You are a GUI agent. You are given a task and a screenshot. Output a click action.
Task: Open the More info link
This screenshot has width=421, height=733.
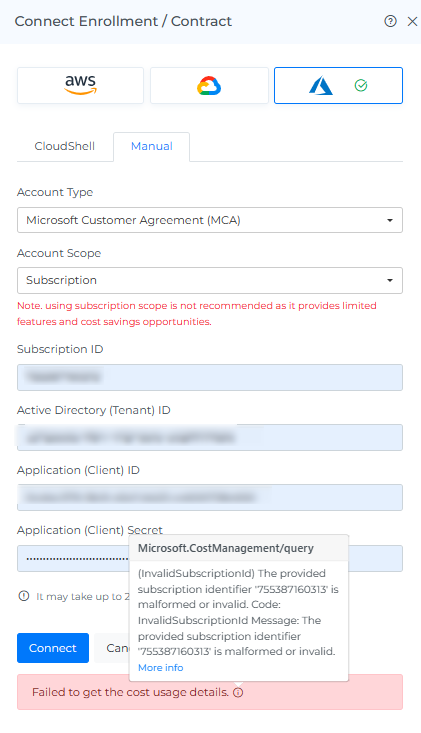(x=160, y=668)
